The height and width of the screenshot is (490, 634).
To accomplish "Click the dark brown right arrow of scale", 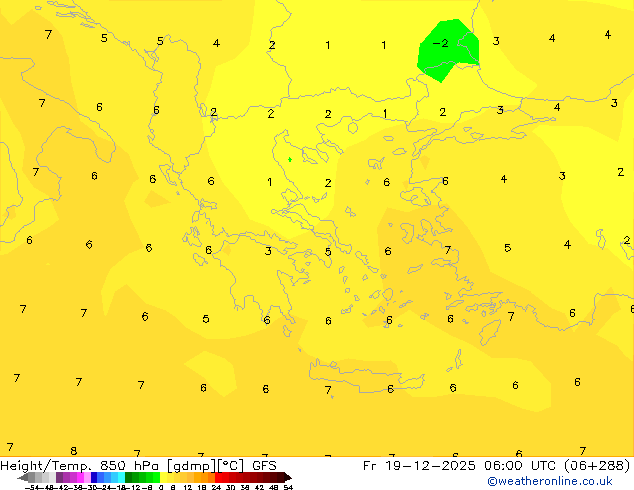I will click(288, 478).
